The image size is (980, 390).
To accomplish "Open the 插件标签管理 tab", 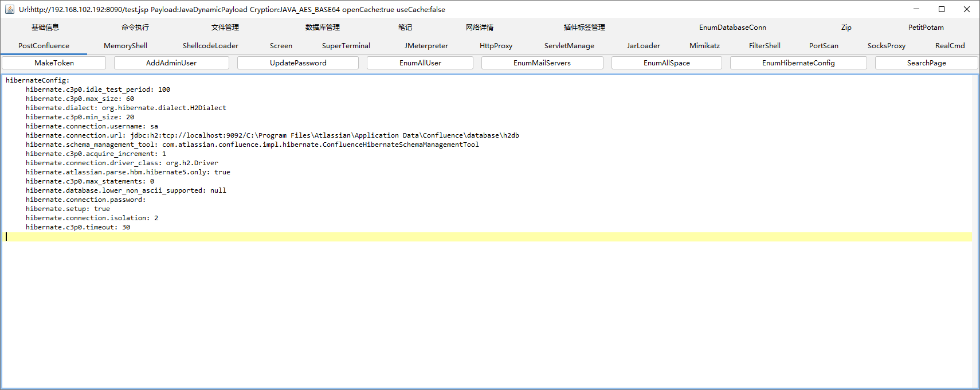I will 584,28.
